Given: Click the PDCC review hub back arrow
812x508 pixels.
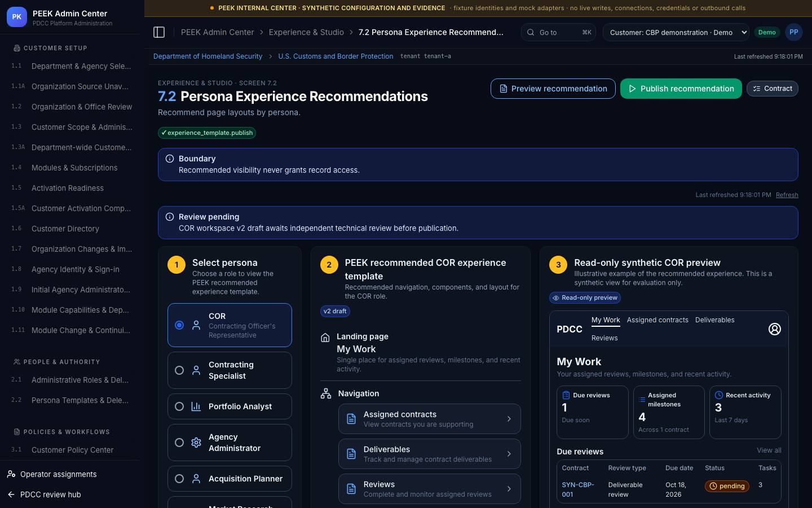Looking at the screenshot, I should point(11,494).
